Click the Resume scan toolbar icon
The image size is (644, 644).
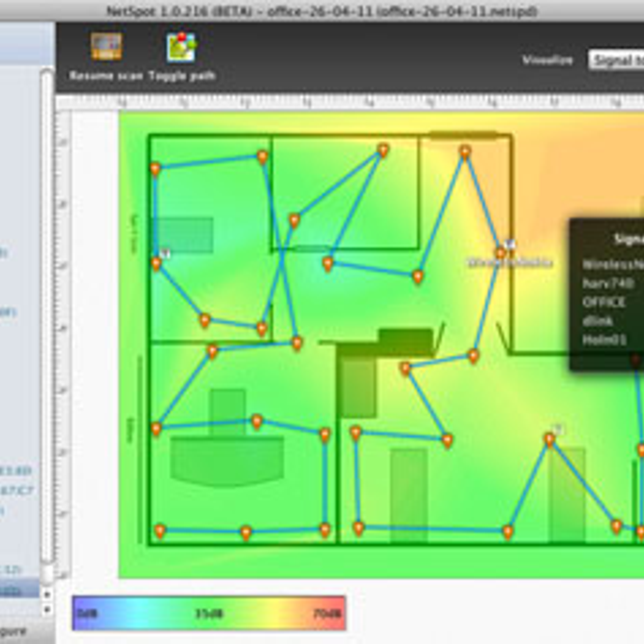pos(106,47)
